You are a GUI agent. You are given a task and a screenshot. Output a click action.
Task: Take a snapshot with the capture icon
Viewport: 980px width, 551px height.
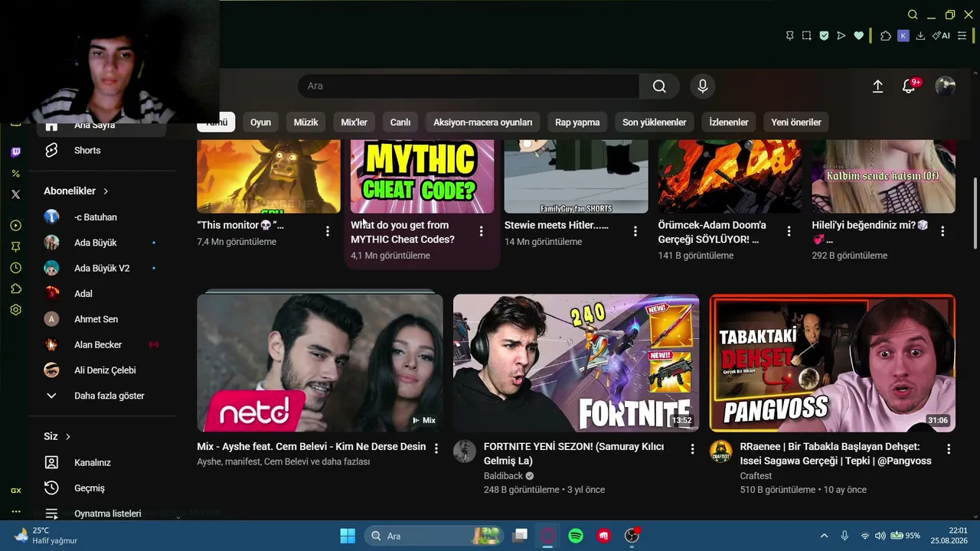807,35
